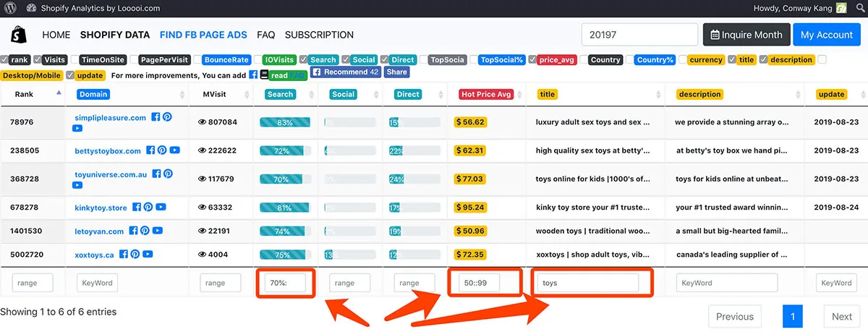
Task: Open the My Account button
Action: 827,35
